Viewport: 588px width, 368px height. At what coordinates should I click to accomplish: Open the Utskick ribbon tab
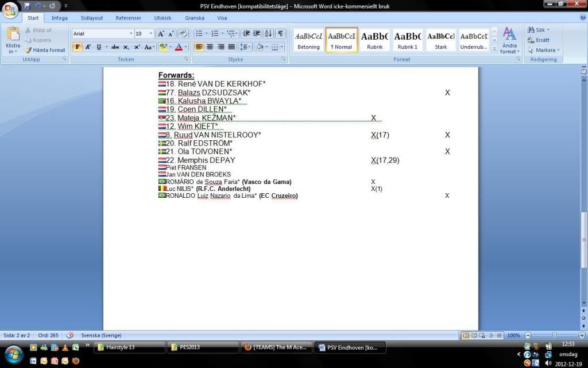click(x=163, y=18)
